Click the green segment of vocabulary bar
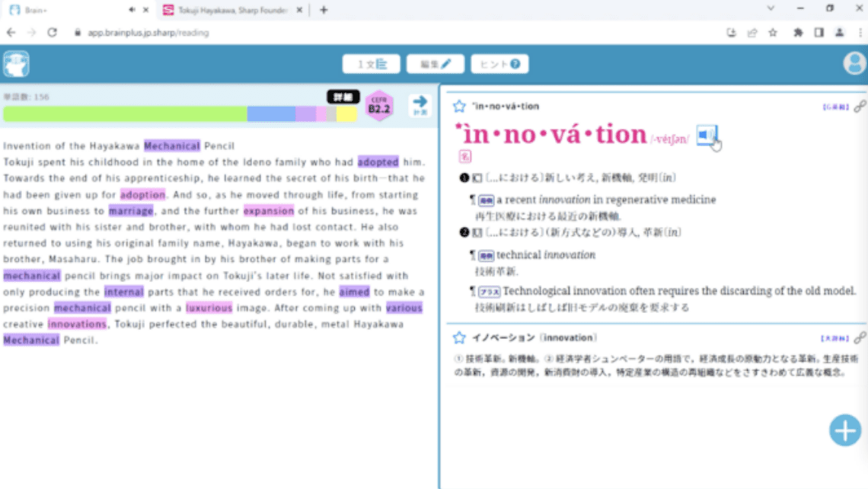This screenshot has height=489, width=868. [125, 114]
